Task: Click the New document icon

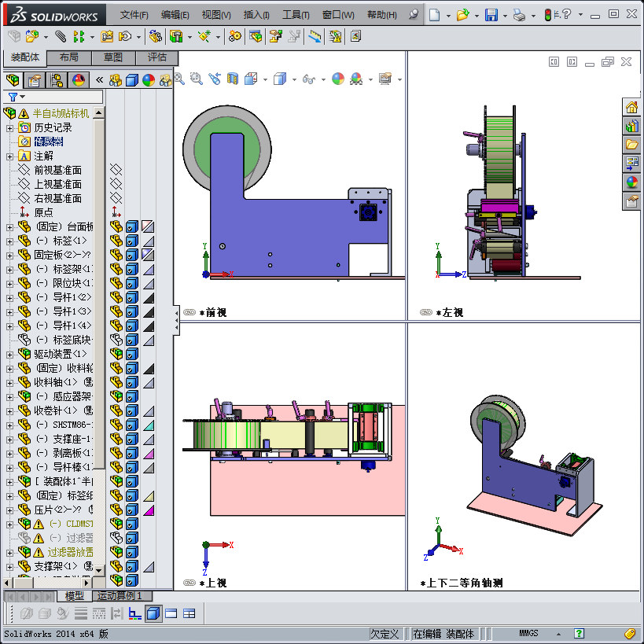Action: pos(434,15)
